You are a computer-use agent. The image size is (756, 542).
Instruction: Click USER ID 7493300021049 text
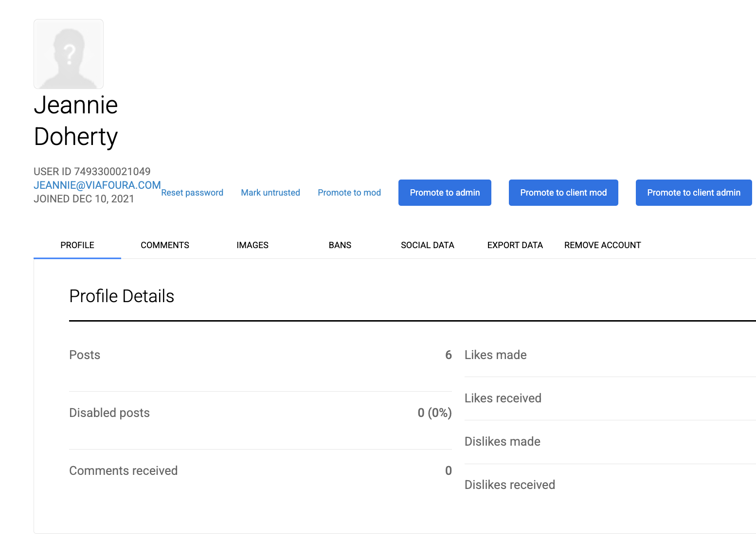[x=92, y=172]
